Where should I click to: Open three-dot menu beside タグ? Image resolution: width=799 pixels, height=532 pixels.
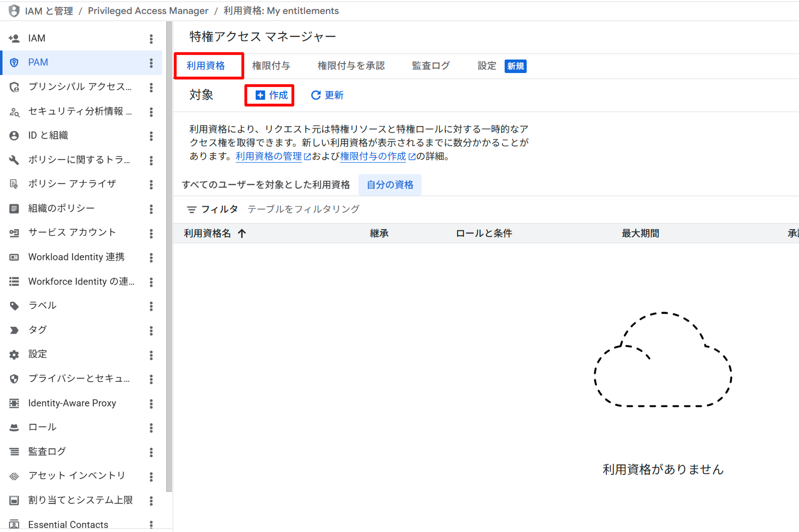tap(151, 331)
